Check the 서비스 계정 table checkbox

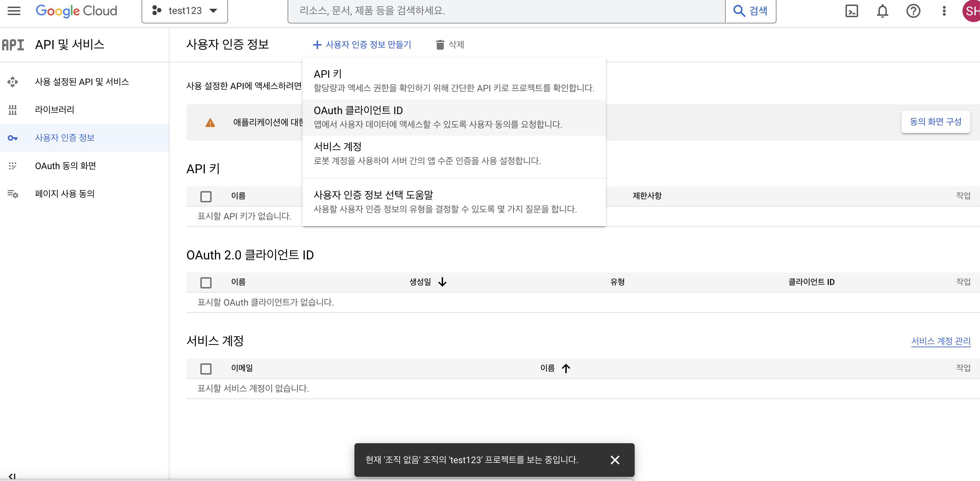[206, 368]
